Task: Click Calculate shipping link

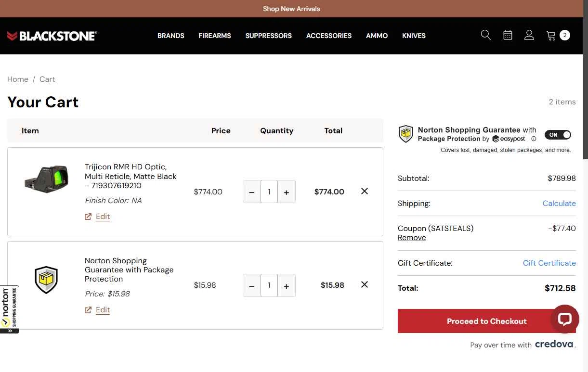Action: [x=559, y=203]
